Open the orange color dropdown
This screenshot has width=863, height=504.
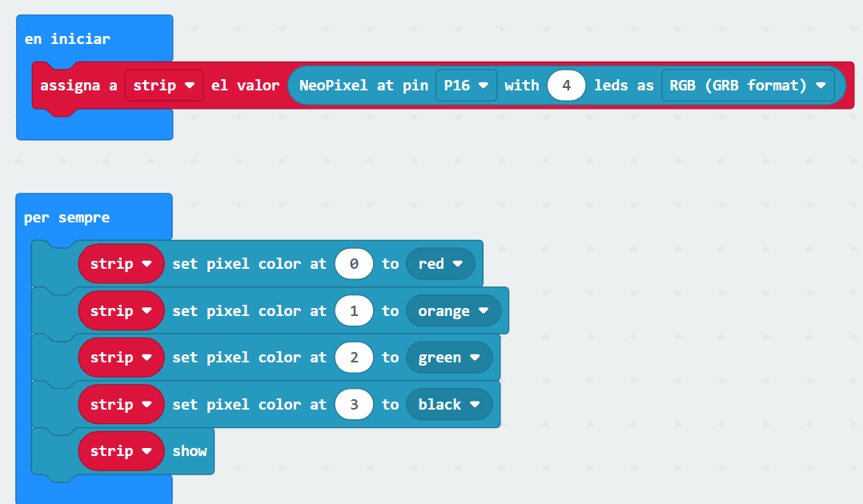click(x=453, y=310)
